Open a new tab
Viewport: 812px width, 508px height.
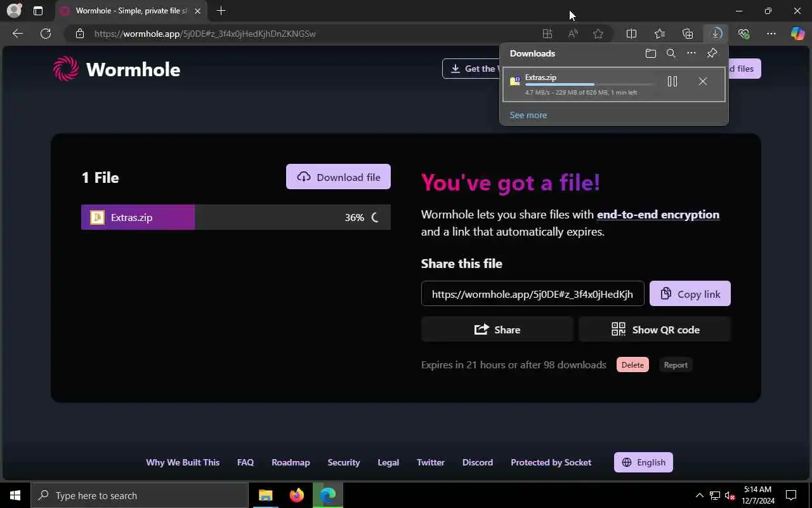coord(221,11)
